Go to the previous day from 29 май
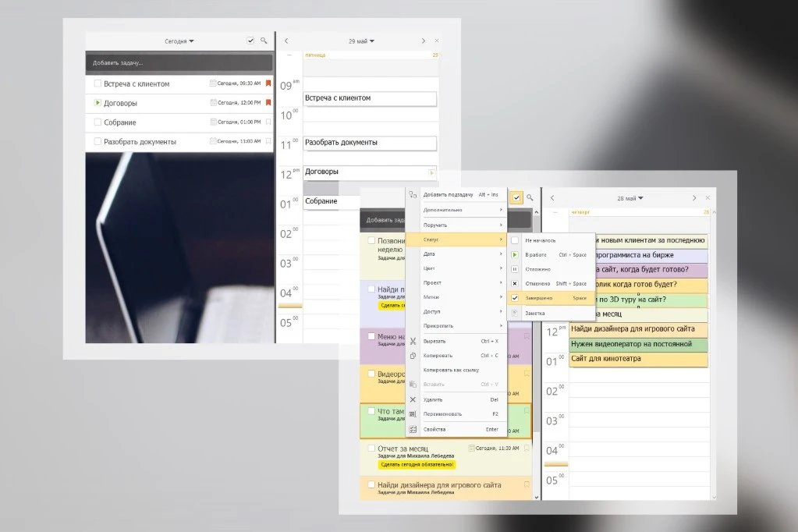This screenshot has height=532, width=798. (x=286, y=41)
